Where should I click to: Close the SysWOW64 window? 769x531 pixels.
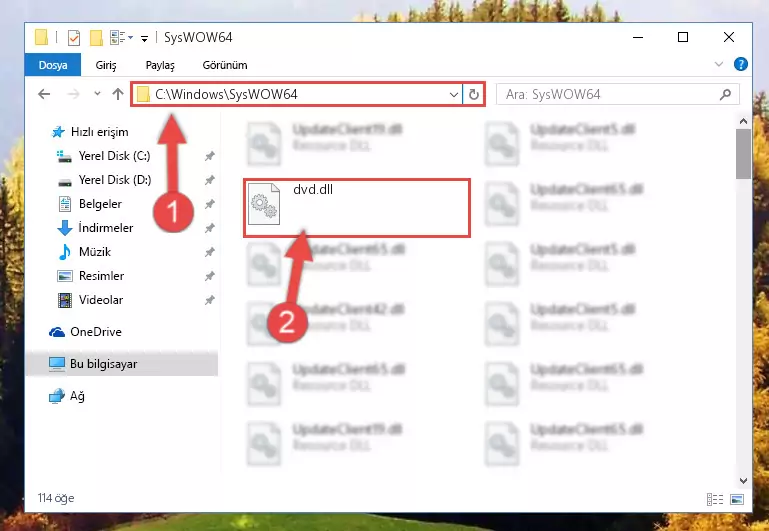tap(729, 37)
